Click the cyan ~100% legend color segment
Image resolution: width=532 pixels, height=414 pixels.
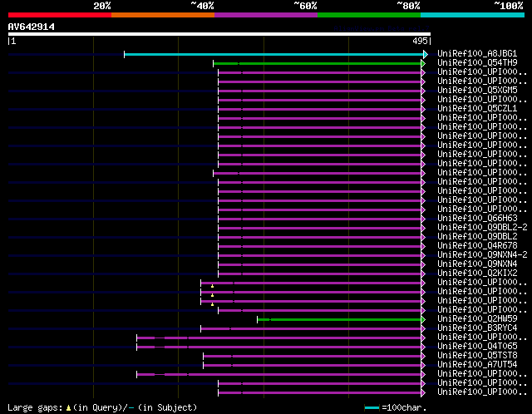473,15
